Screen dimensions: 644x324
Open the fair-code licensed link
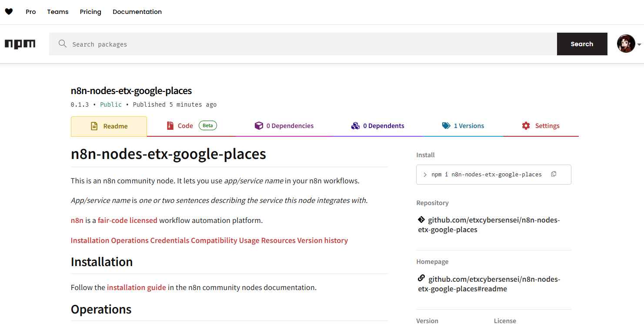click(127, 220)
